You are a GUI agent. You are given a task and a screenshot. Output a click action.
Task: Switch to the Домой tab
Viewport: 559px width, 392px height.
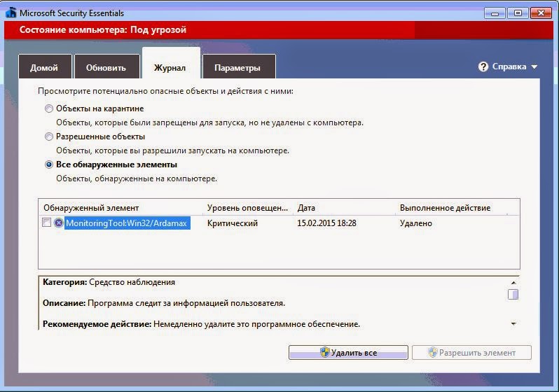(x=45, y=66)
